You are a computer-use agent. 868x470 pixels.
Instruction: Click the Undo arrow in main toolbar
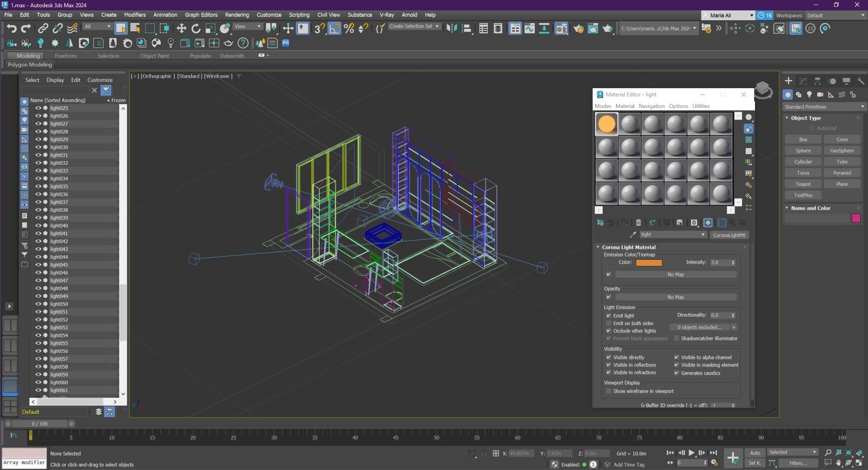point(12,28)
